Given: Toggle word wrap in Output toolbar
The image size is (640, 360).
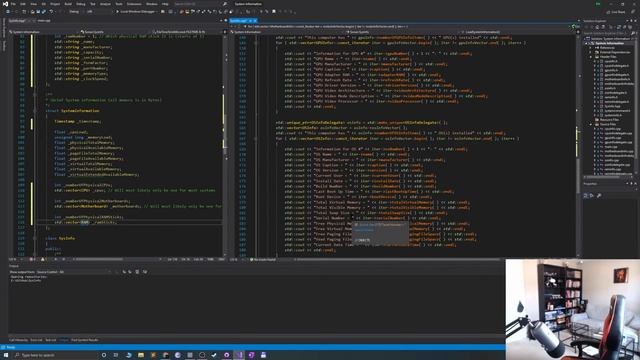Looking at the screenshot, I should 145,272.
